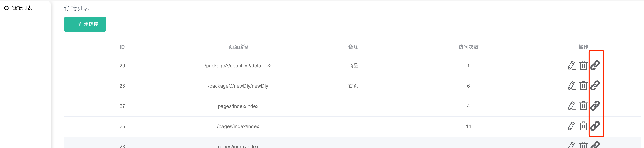Click the ID column header

click(122, 47)
